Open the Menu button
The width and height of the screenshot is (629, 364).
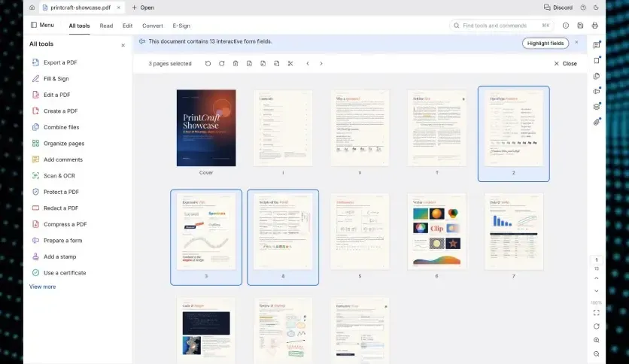(x=42, y=25)
